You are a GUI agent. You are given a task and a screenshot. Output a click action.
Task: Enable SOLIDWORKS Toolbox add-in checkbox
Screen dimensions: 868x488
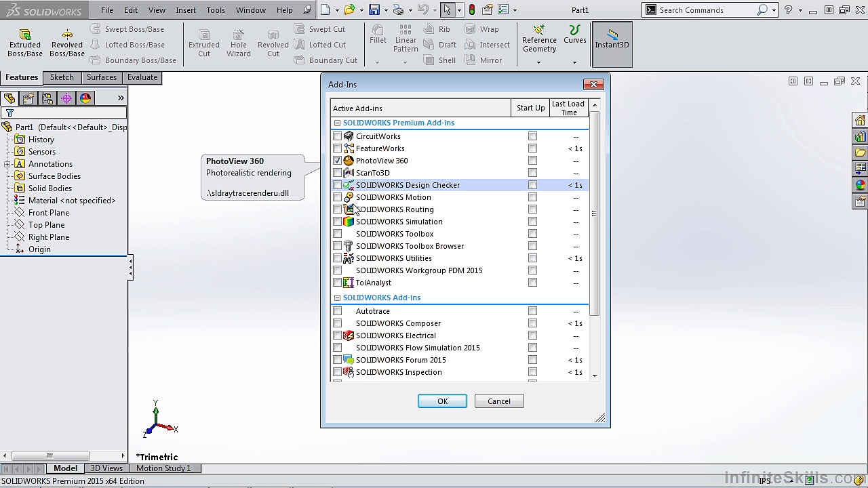coord(337,234)
